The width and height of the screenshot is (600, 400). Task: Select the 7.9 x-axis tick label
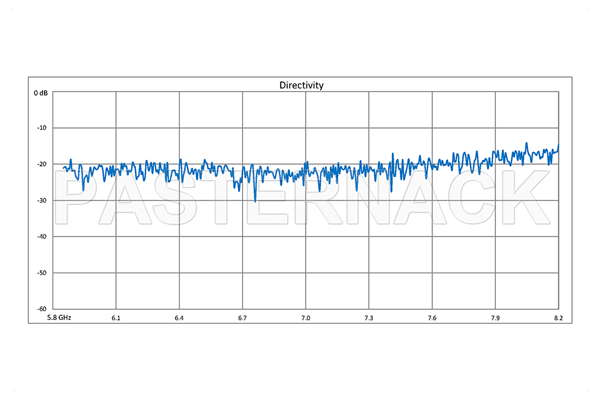495,317
